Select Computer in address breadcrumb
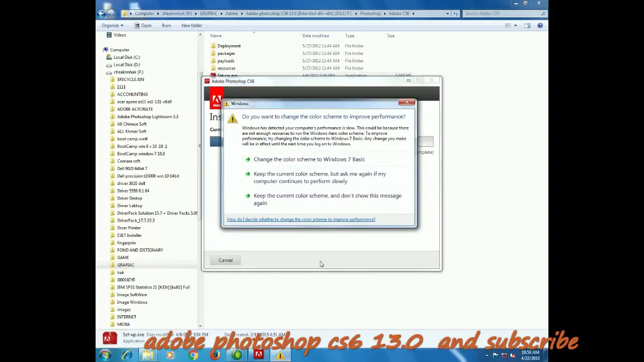This screenshot has width=644, height=362. click(x=144, y=14)
